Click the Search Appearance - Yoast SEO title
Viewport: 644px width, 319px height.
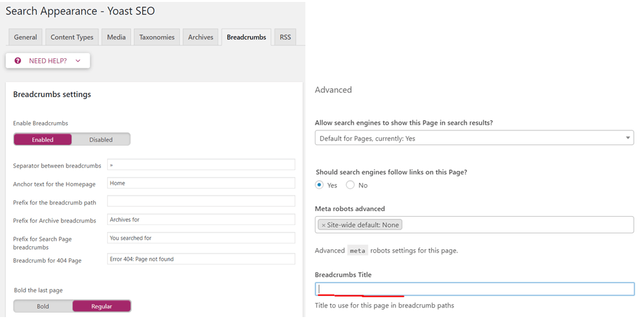(80, 11)
